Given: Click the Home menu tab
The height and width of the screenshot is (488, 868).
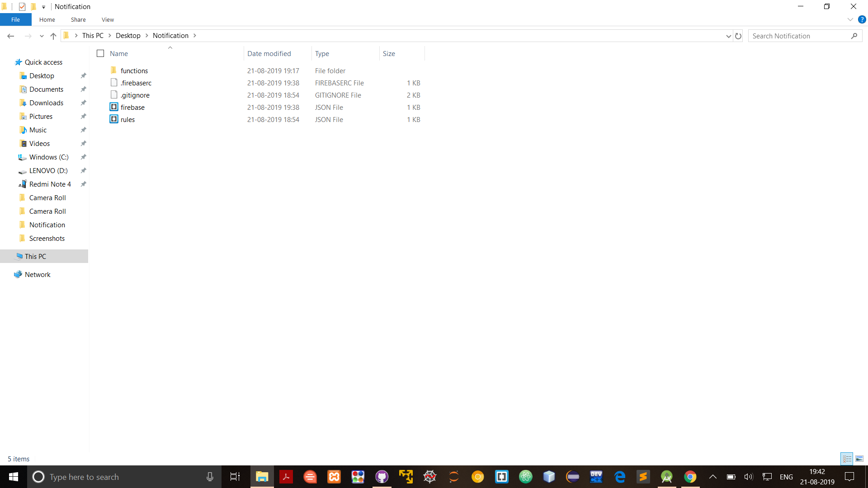Looking at the screenshot, I should pyautogui.click(x=47, y=20).
